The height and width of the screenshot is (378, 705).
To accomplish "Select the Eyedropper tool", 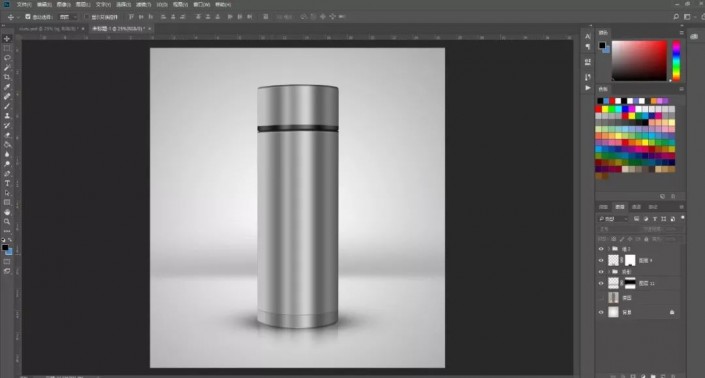I will coord(7,87).
